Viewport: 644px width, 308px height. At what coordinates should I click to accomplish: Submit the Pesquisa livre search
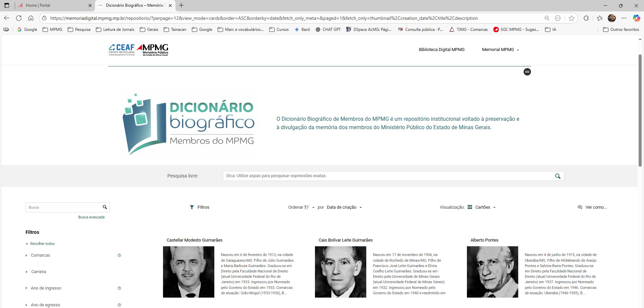click(558, 176)
